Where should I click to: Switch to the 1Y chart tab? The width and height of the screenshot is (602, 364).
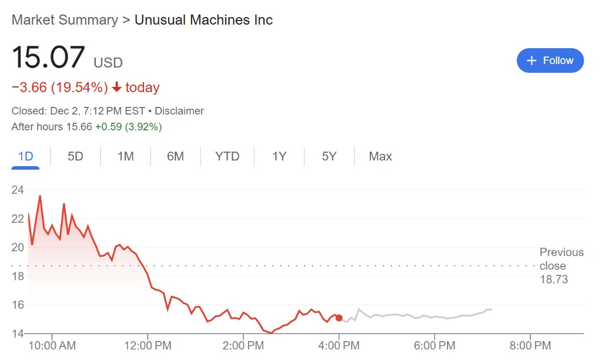(x=279, y=156)
